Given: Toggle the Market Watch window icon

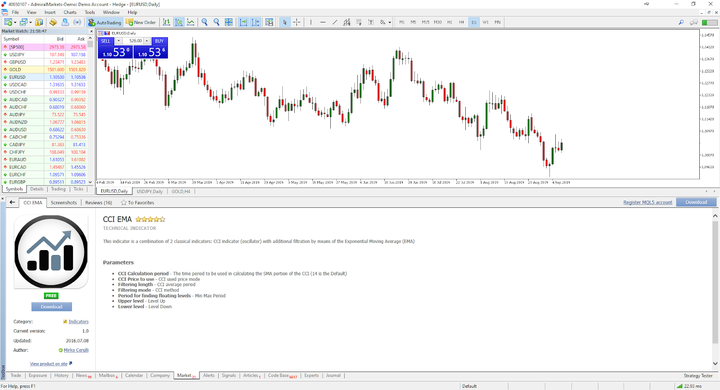Looking at the screenshot, I should [x=39, y=22].
